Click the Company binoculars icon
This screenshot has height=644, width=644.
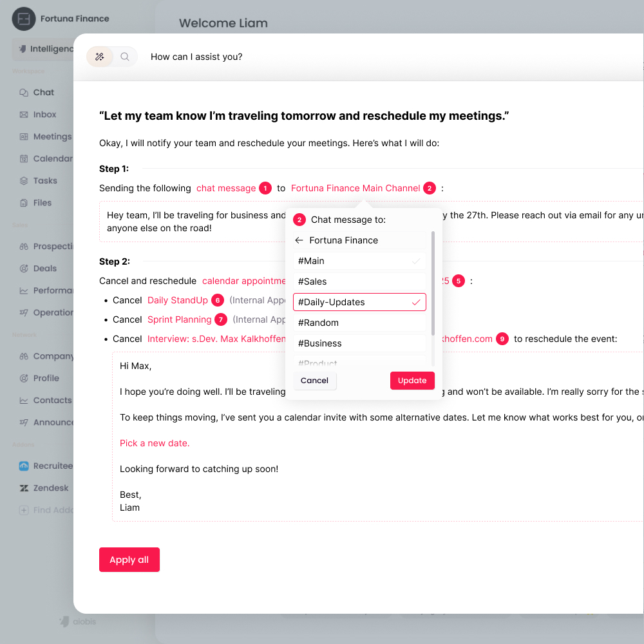coord(24,357)
